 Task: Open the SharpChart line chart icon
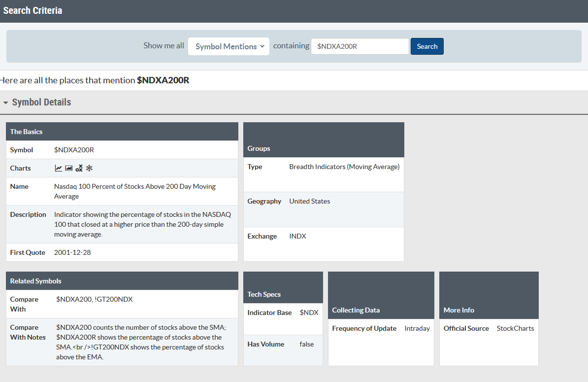tap(59, 168)
